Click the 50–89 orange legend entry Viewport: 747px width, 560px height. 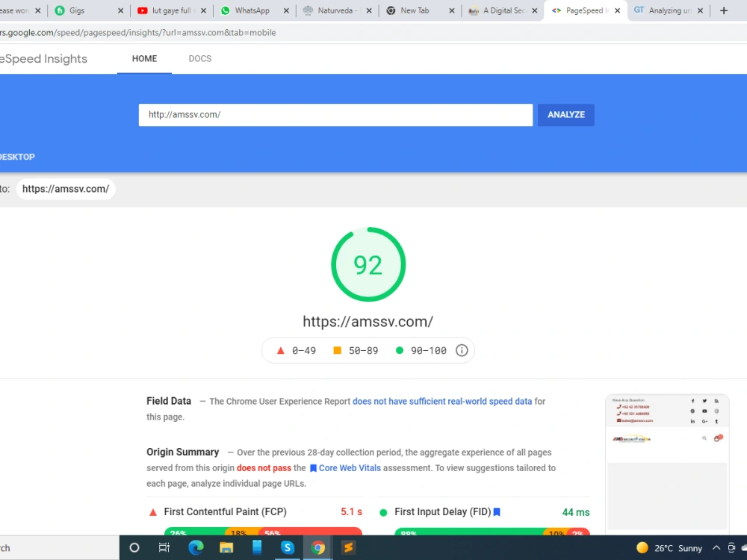[x=356, y=350]
